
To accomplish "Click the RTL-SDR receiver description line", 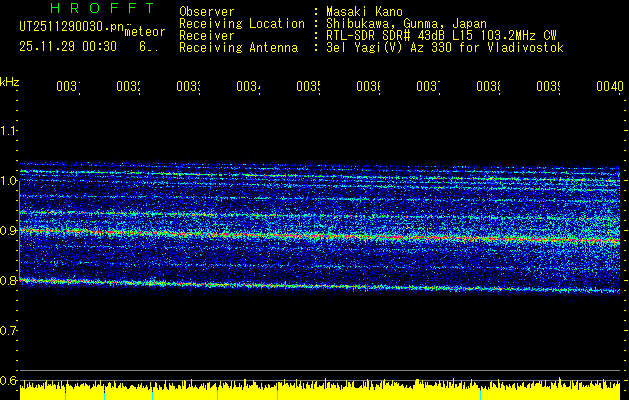I will click(x=441, y=36).
